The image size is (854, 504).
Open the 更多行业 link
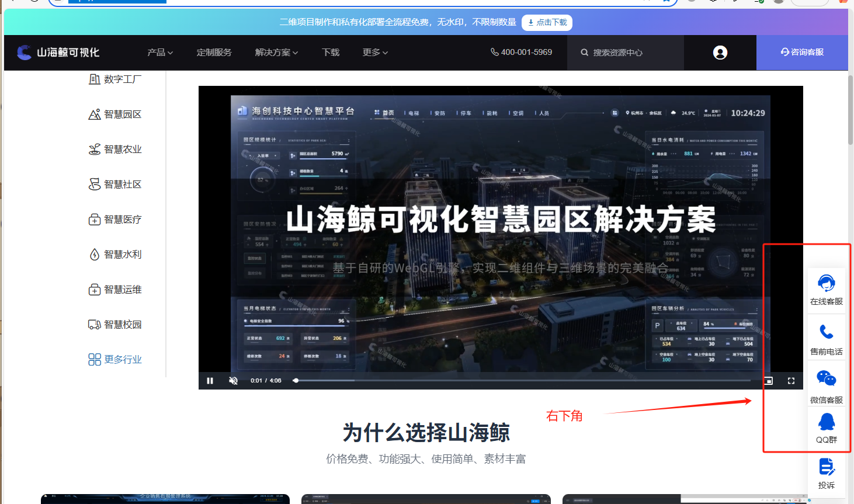(x=123, y=360)
